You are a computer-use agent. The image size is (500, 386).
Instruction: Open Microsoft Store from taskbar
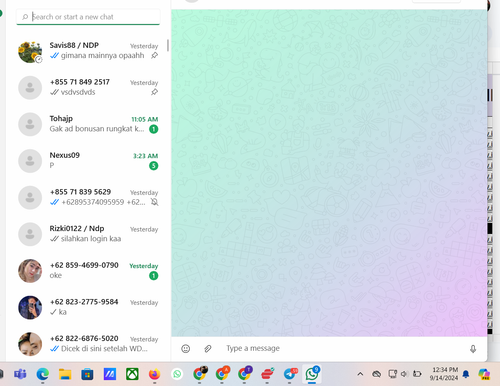[x=87, y=374]
